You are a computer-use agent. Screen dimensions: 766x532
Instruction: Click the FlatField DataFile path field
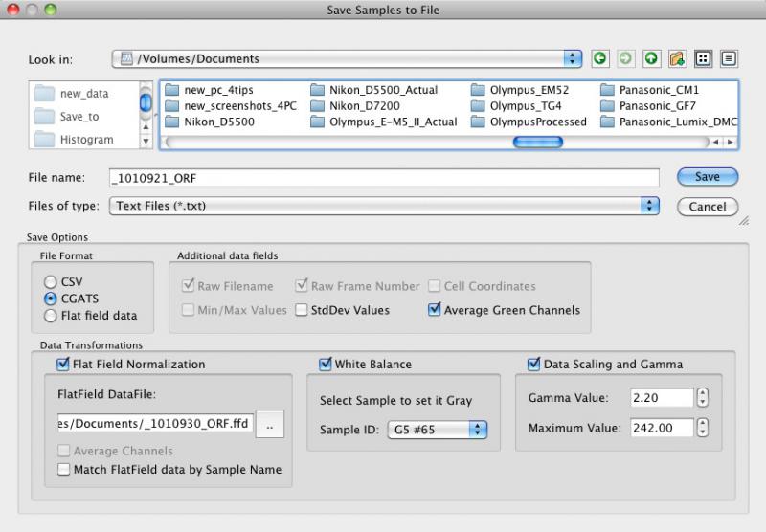pos(156,423)
